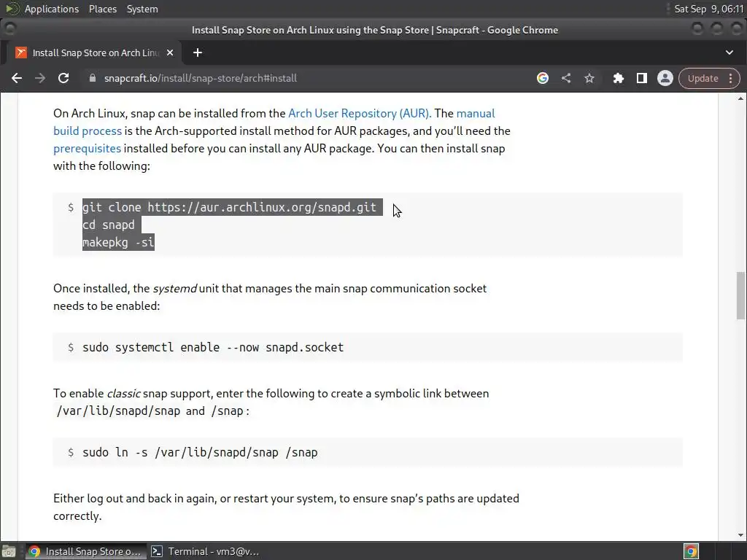This screenshot has width=747, height=560.
Task: Click the 'makepkg -si' command text
Action: [118, 242]
